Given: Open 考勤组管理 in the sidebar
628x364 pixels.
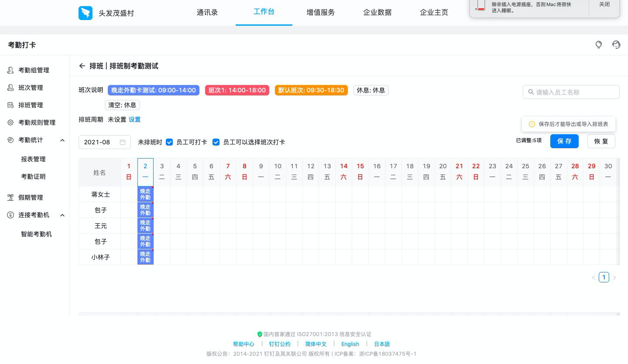Looking at the screenshot, I should 34,70.
